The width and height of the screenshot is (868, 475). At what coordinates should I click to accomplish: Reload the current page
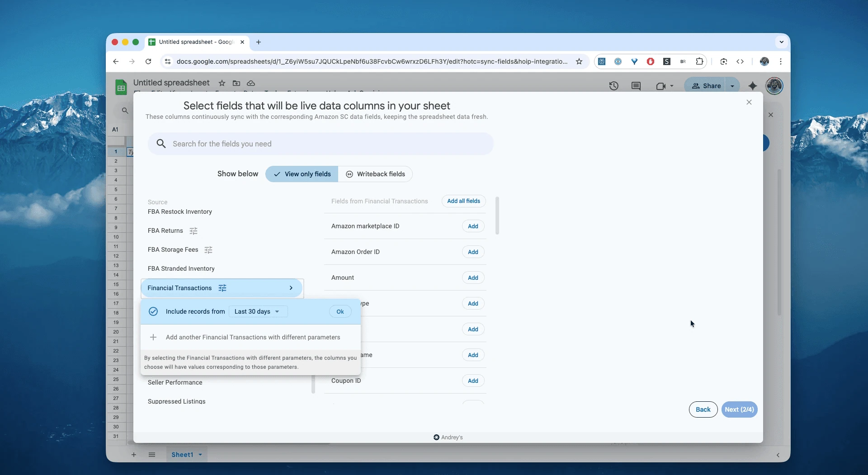[x=148, y=61]
